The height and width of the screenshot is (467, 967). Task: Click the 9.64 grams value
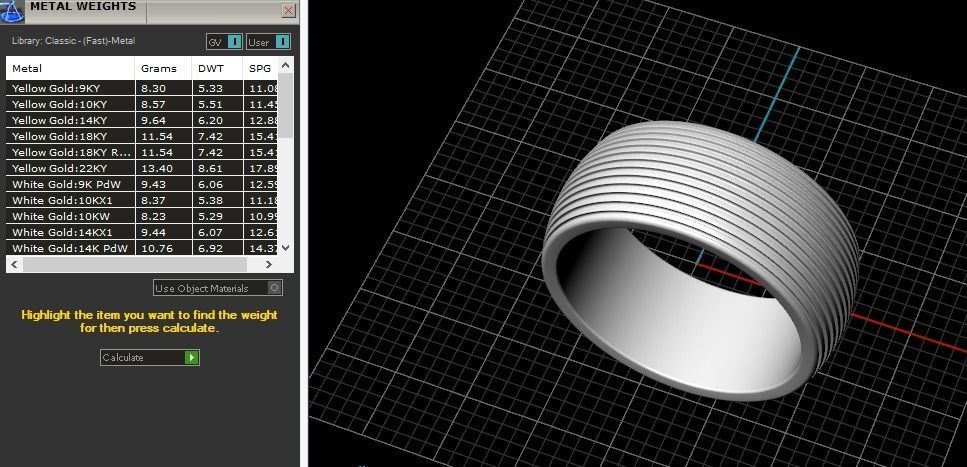[x=153, y=120]
